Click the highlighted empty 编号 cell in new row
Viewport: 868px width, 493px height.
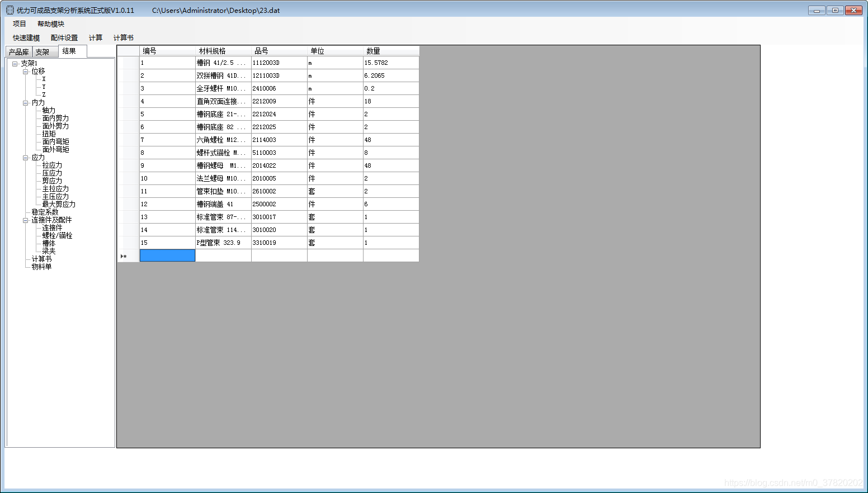[167, 255]
